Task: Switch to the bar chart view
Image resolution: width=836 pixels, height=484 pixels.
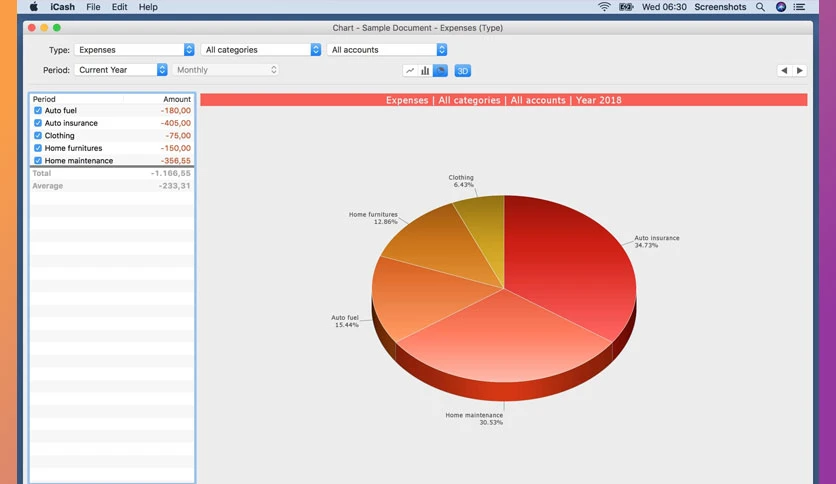Action: 425,70
